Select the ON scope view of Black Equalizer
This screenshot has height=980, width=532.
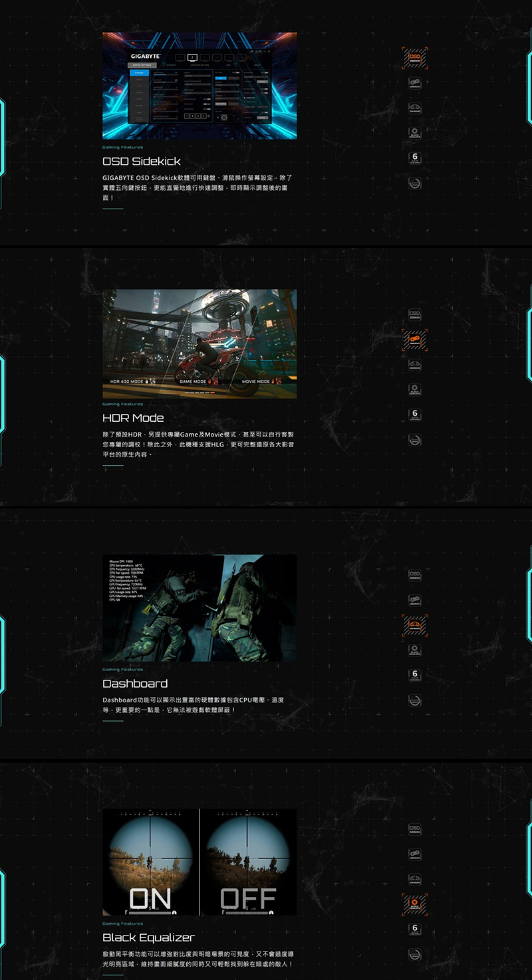(x=151, y=862)
